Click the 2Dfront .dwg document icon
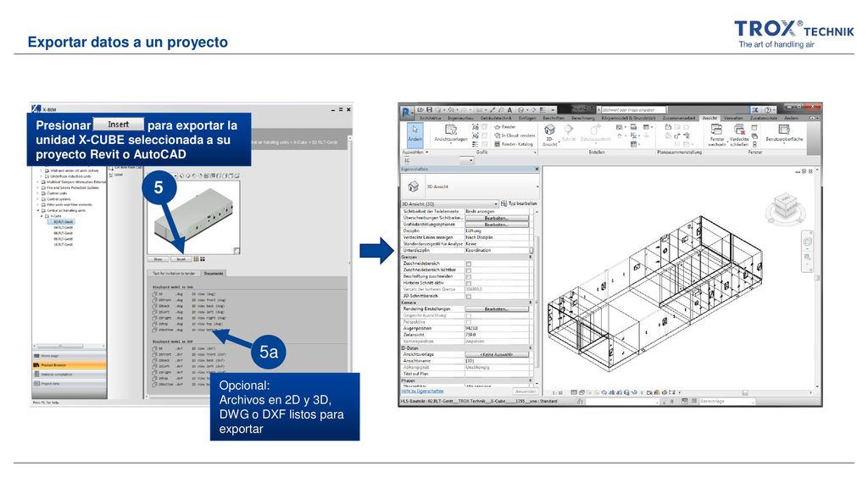 pyautogui.click(x=155, y=300)
